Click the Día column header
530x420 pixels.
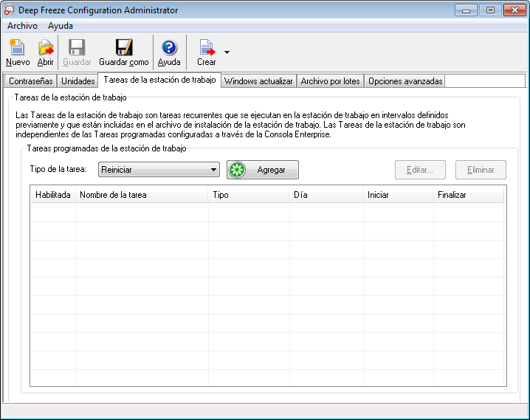pyautogui.click(x=326, y=195)
